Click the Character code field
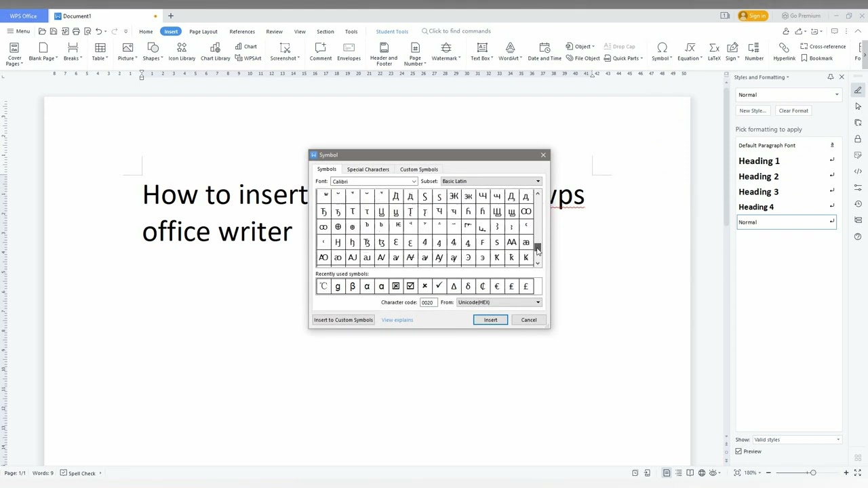 (x=428, y=302)
